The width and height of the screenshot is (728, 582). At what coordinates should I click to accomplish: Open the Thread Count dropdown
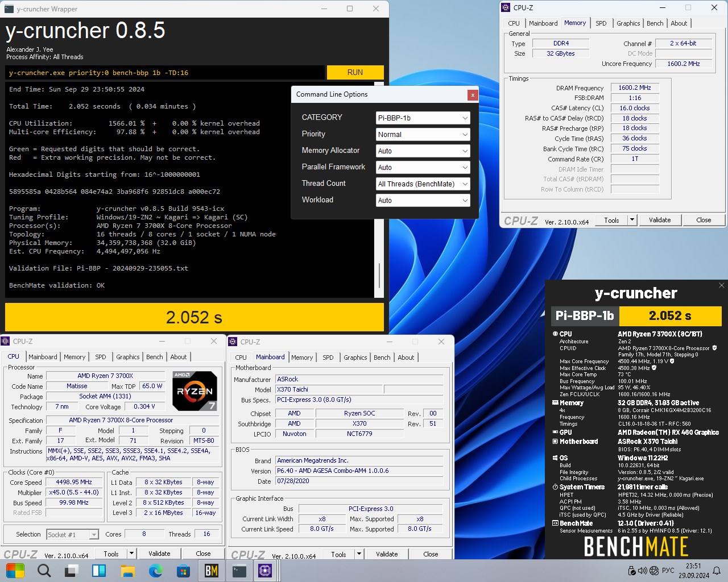423,184
